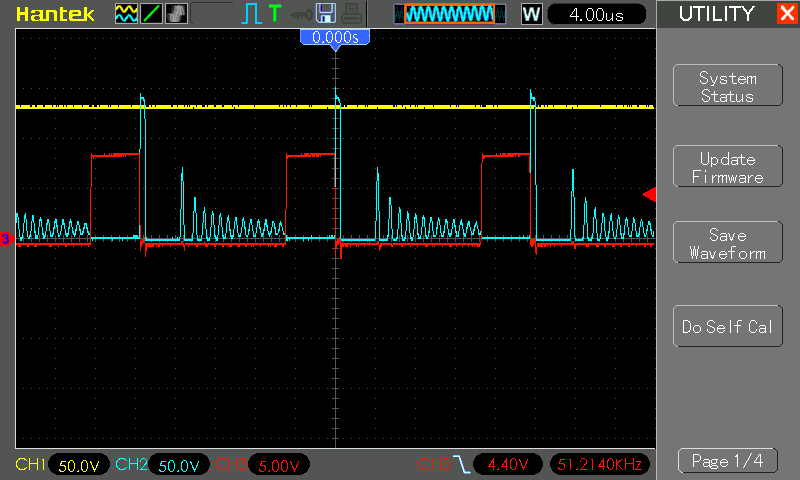Click the W window mode icon

pos(531,14)
